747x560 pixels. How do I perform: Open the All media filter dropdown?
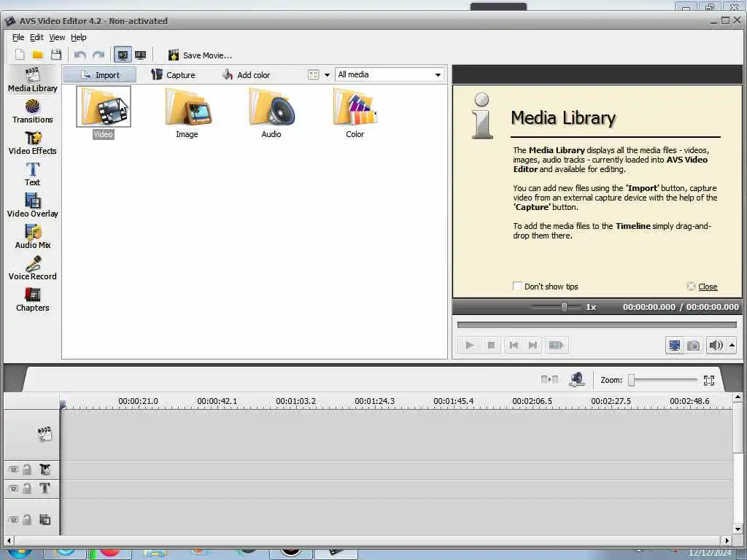390,75
